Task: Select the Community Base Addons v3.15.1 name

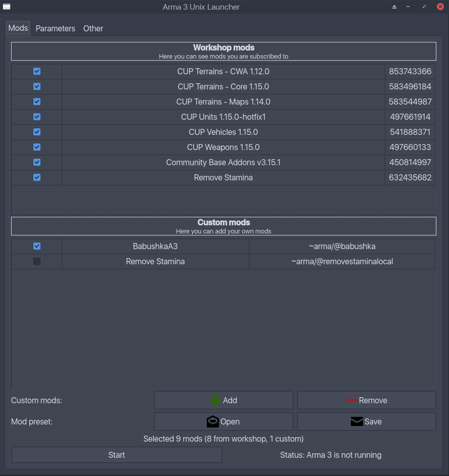Action: 223,162
